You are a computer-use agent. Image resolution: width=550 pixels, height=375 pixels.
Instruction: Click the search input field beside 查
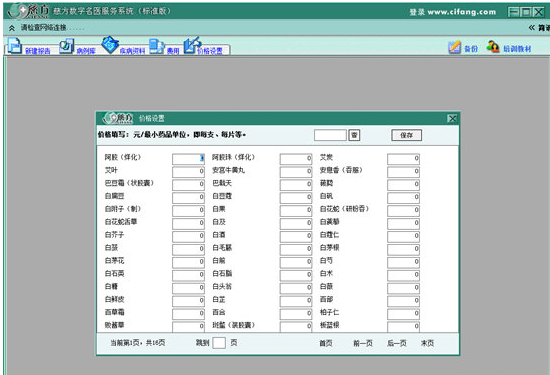click(330, 135)
